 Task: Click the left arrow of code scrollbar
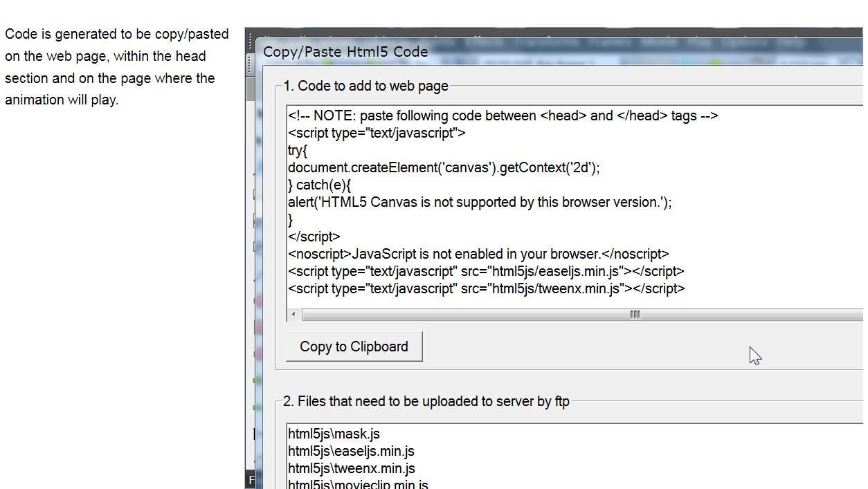pyautogui.click(x=293, y=315)
